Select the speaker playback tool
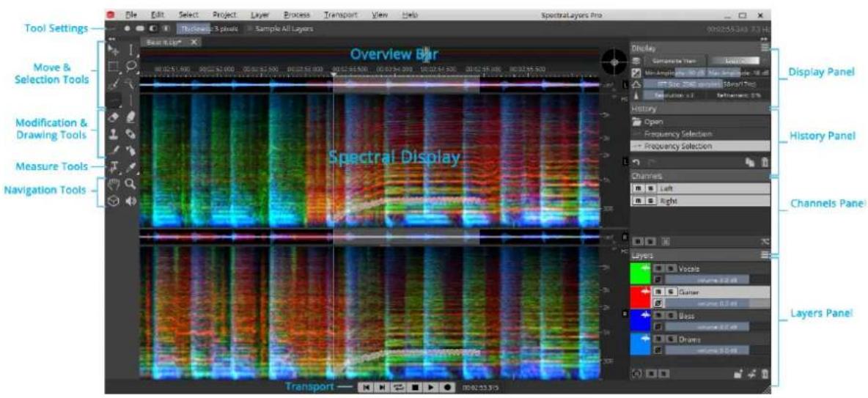Image resolution: width=868 pixels, height=398 pixels. [x=131, y=202]
